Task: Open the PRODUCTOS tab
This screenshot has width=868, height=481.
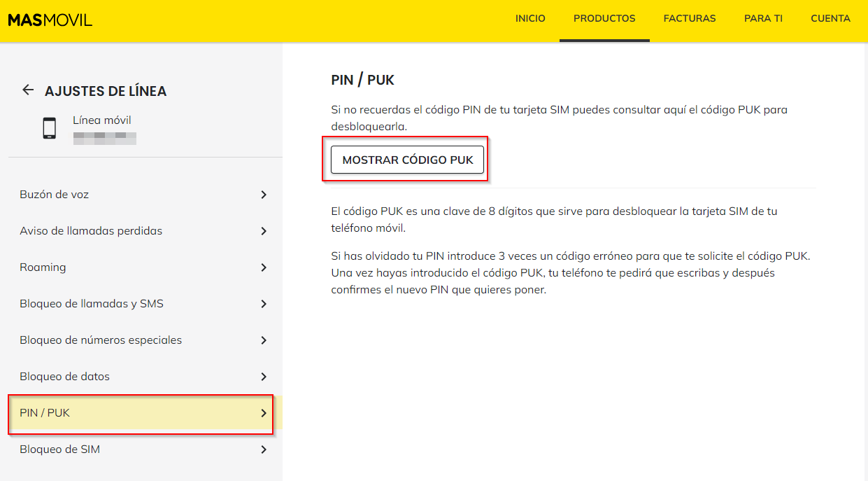Action: point(604,19)
